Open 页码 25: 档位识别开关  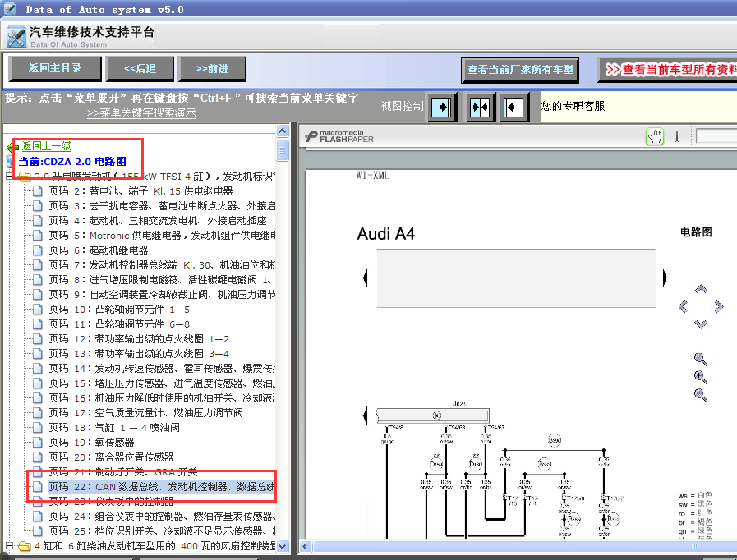click(x=162, y=531)
